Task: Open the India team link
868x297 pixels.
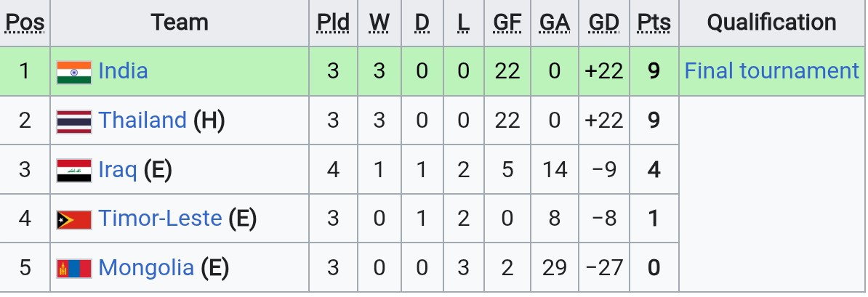Action: point(123,71)
